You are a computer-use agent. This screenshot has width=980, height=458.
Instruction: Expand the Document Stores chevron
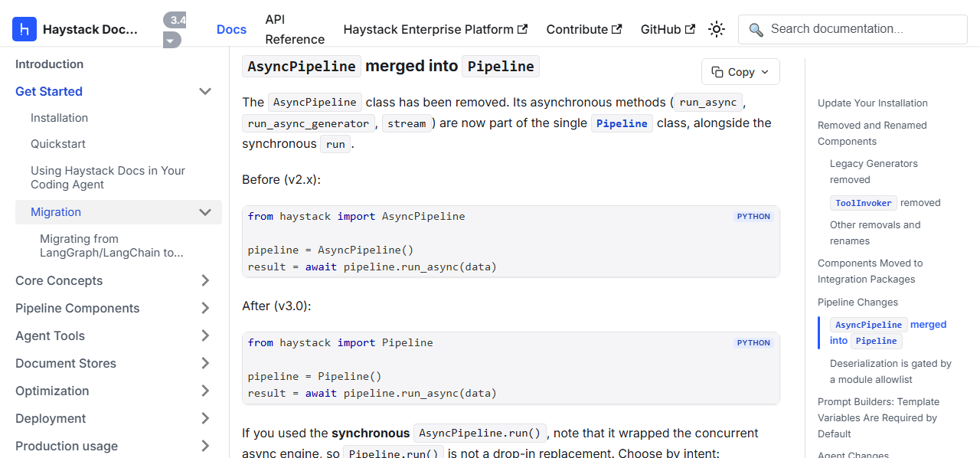point(205,363)
